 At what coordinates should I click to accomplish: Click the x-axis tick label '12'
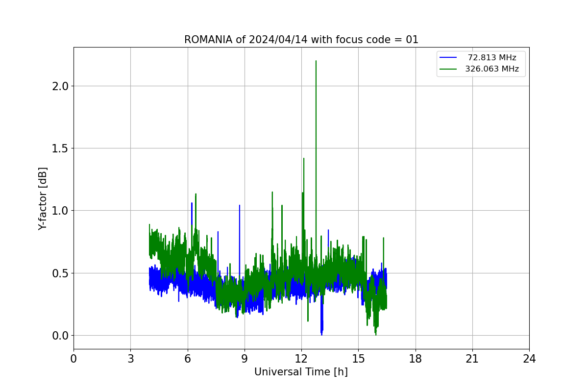301,359
